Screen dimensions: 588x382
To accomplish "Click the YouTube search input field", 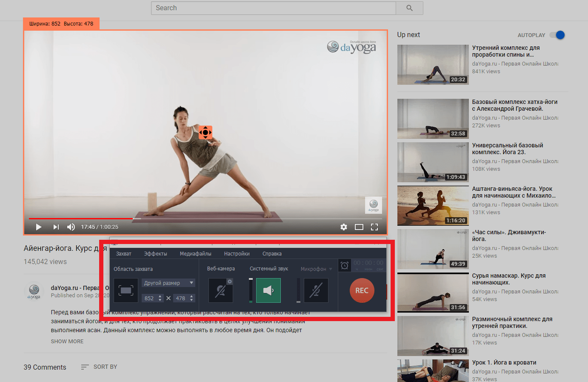I will tap(274, 8).
